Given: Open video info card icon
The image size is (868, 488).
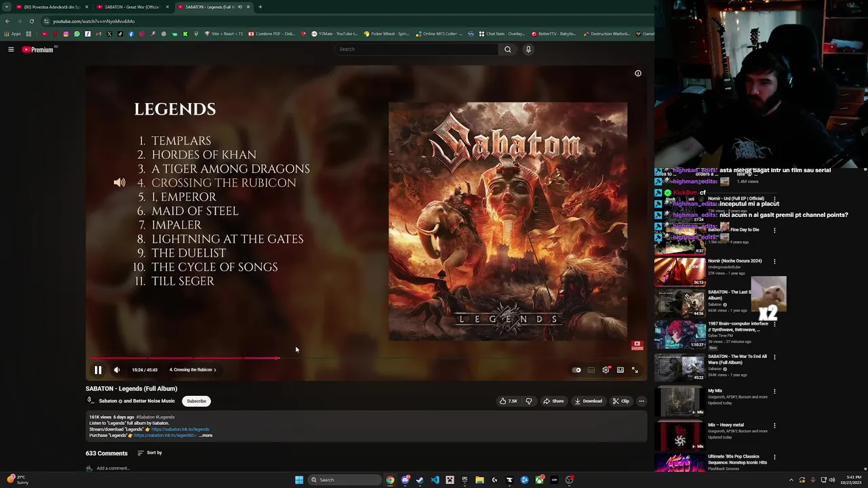Looking at the screenshot, I should click(x=638, y=73).
